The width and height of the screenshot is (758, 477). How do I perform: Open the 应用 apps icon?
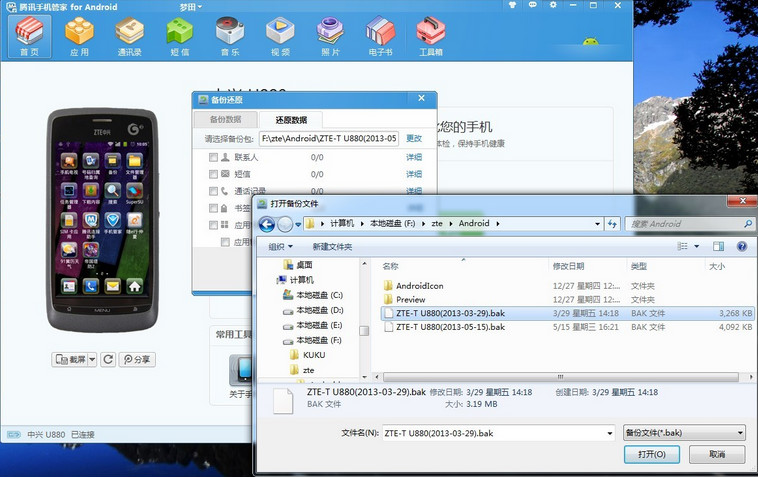[79, 37]
